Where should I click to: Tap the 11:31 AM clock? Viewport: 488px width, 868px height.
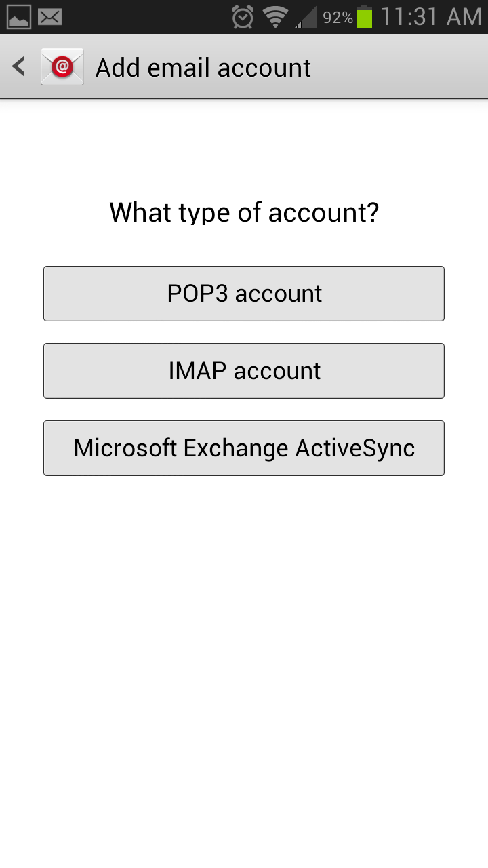point(430,17)
